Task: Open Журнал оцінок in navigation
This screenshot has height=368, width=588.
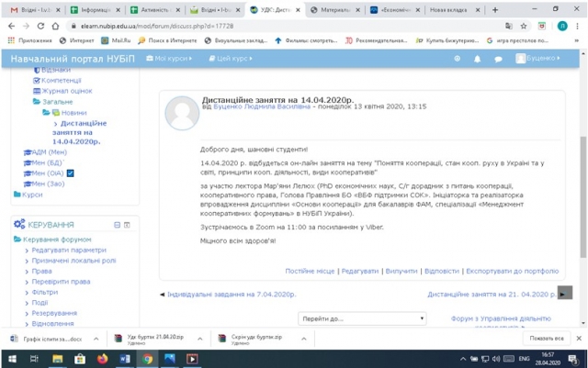Action: (x=67, y=91)
